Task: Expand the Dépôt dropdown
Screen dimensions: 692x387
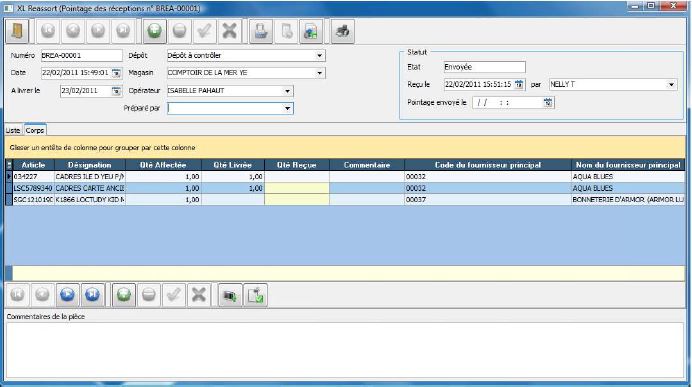Action: 320,56
